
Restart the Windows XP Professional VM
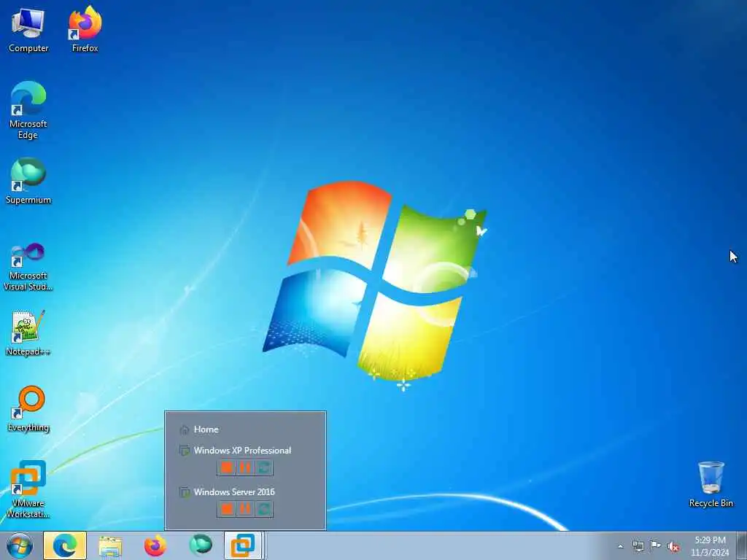(264, 467)
